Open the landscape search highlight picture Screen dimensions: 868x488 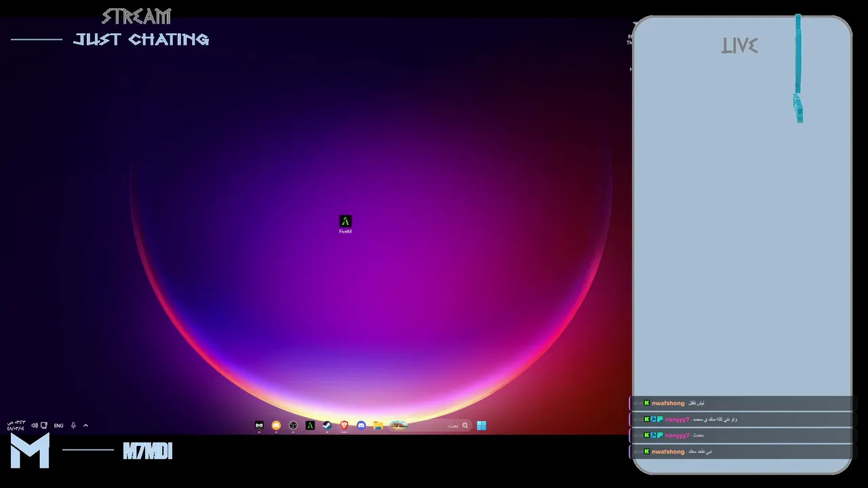pyautogui.click(x=399, y=426)
